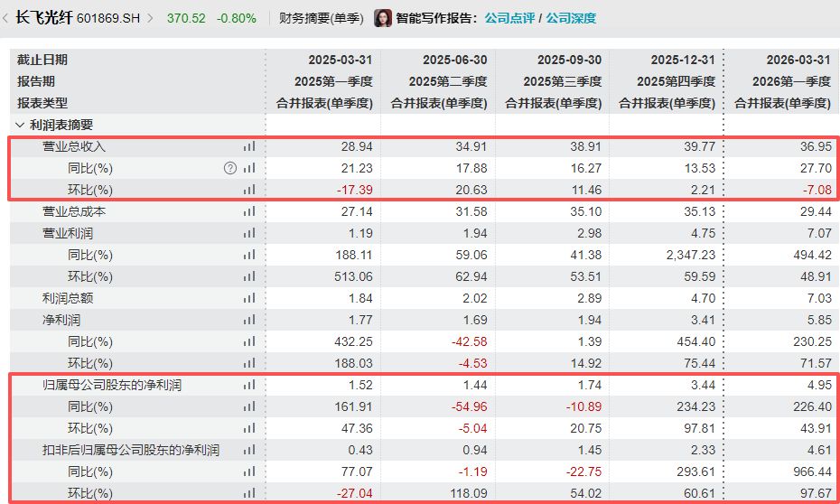This screenshot has width=840, height=504.
Task: Select the cell showing 4.95
Action: click(x=821, y=385)
